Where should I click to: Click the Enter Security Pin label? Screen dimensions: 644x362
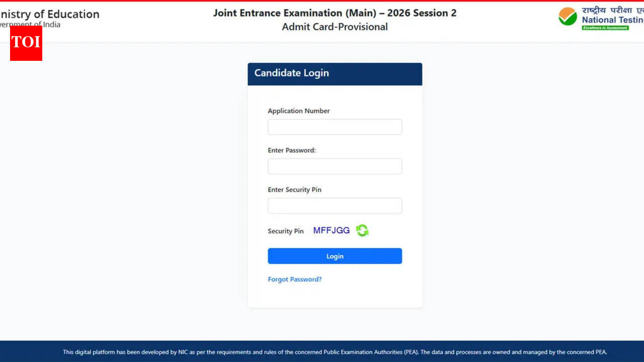pyautogui.click(x=294, y=190)
